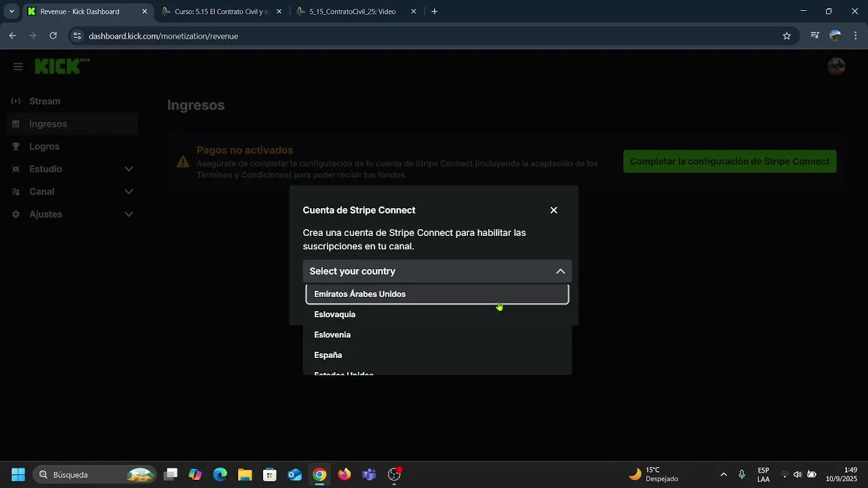Image resolution: width=868 pixels, height=488 pixels.
Task: Close the Stripe Connect dialog with X
Action: (x=554, y=210)
